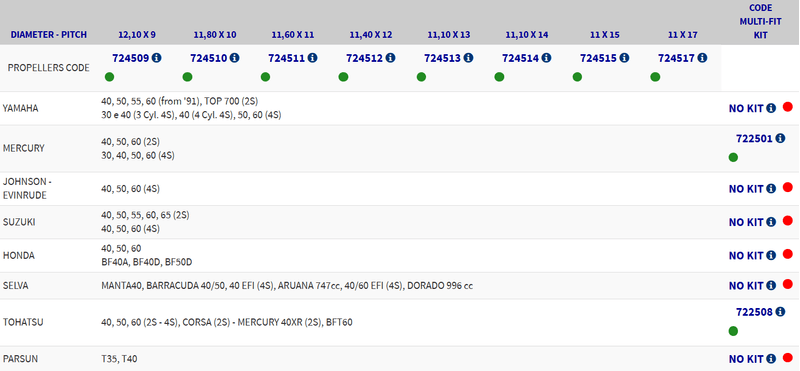The image size is (800, 371).
Task: Click the info icon beside code 724514
Action: [x=546, y=58]
